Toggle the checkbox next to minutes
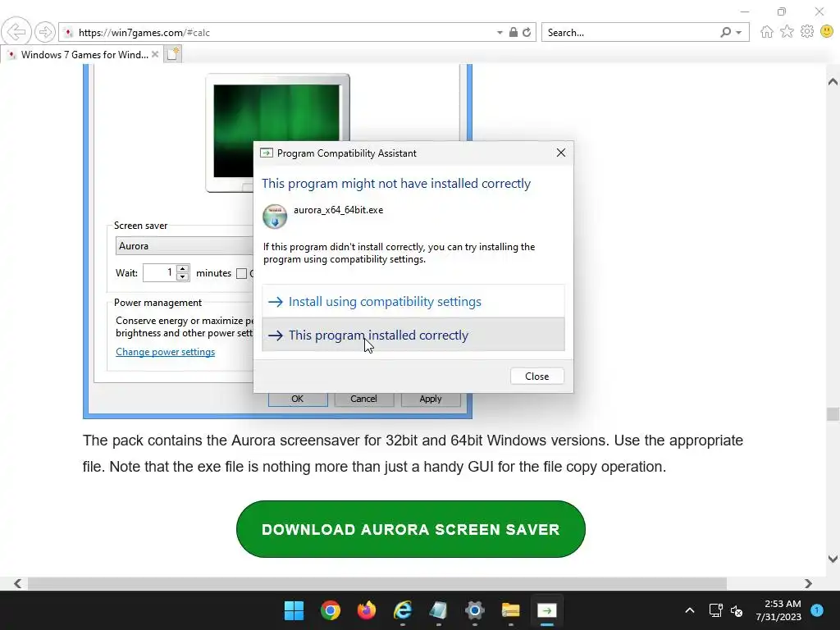Viewport: 840px width, 630px height. point(242,273)
